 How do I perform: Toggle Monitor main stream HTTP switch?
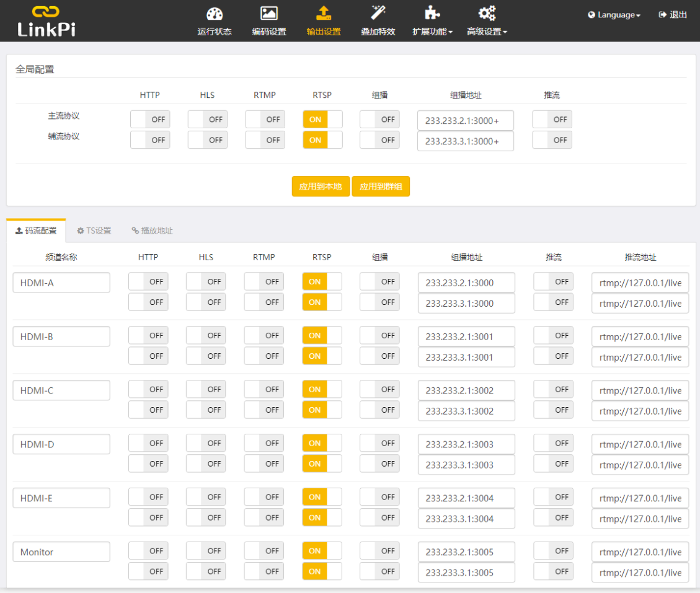tap(148, 551)
